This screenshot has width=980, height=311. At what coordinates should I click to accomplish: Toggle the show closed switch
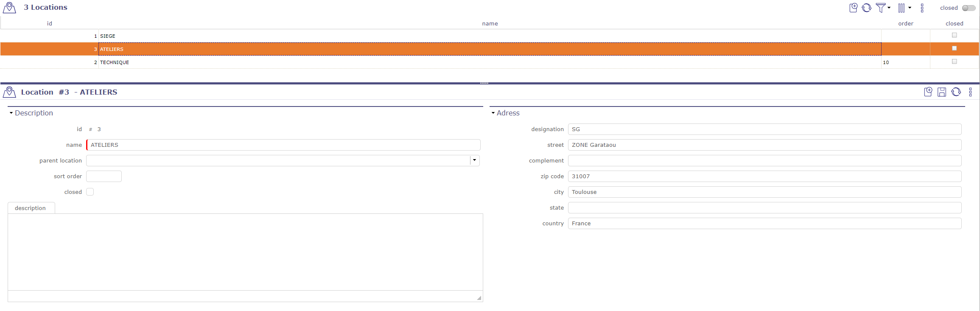point(969,8)
